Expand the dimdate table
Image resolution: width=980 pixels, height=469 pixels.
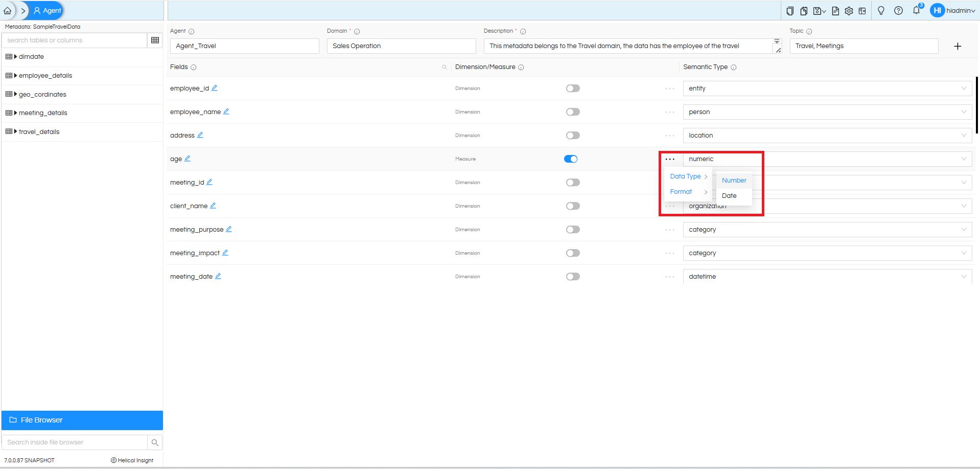15,57
